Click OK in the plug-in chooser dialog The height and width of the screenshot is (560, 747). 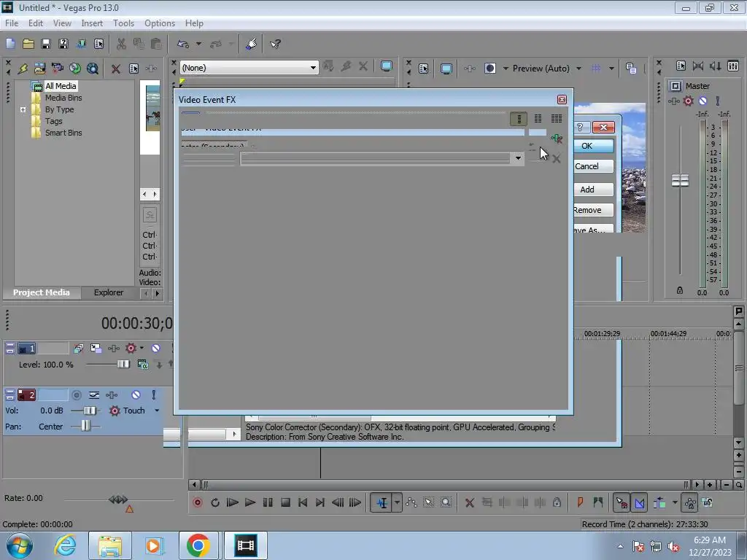coord(594,146)
